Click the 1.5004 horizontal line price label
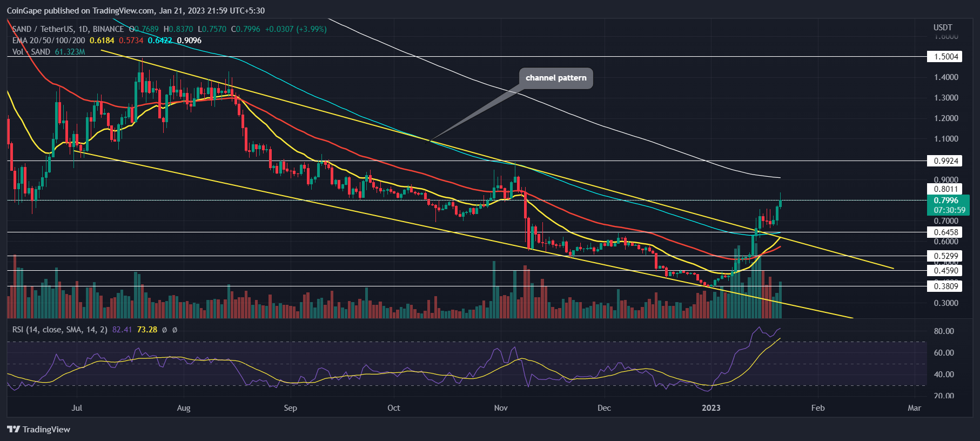Viewport: 980px width, 441px height. (945, 56)
